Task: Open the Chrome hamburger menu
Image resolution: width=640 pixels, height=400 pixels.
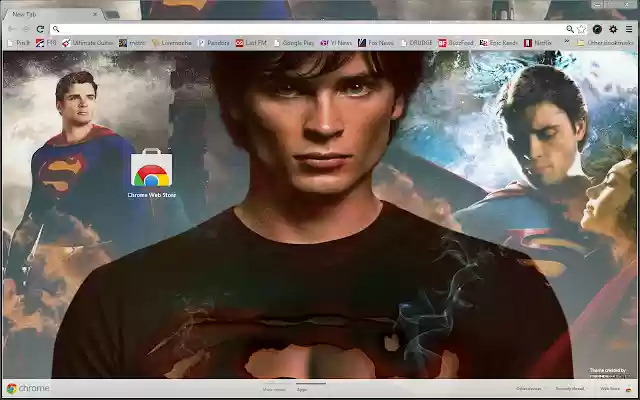Action: (629, 29)
